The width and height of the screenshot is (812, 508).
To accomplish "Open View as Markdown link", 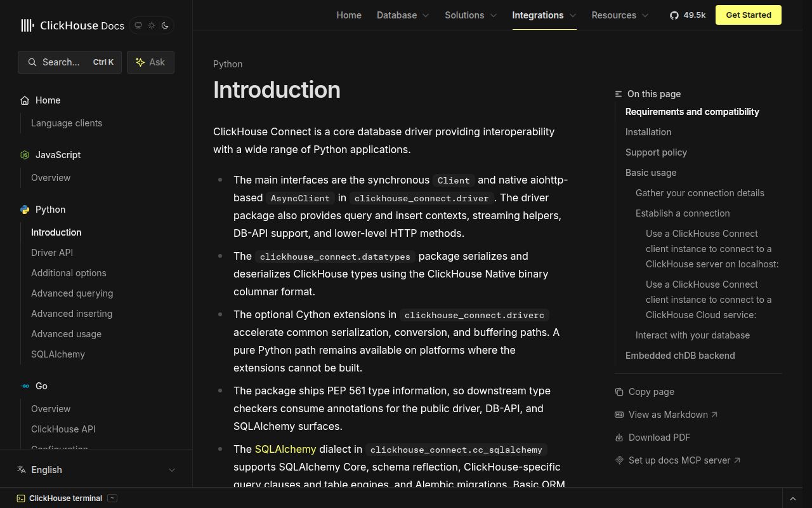I will [673, 415].
